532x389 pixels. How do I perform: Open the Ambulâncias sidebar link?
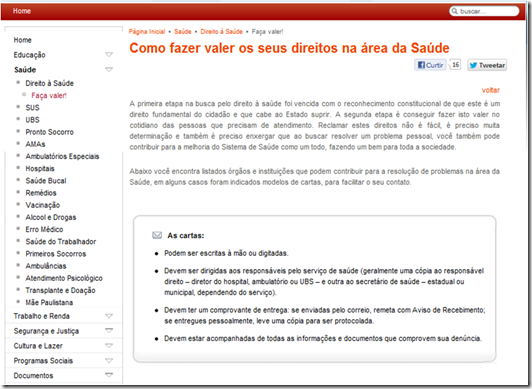pyautogui.click(x=46, y=266)
